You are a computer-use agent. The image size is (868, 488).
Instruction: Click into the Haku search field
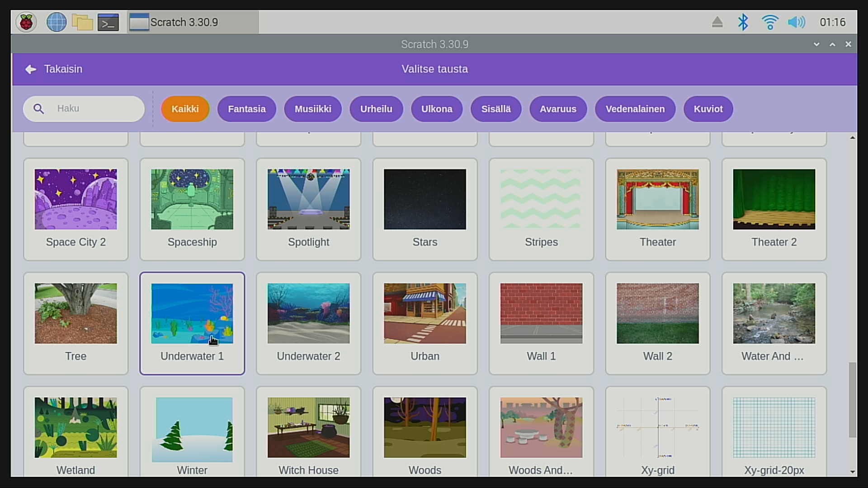tap(84, 109)
